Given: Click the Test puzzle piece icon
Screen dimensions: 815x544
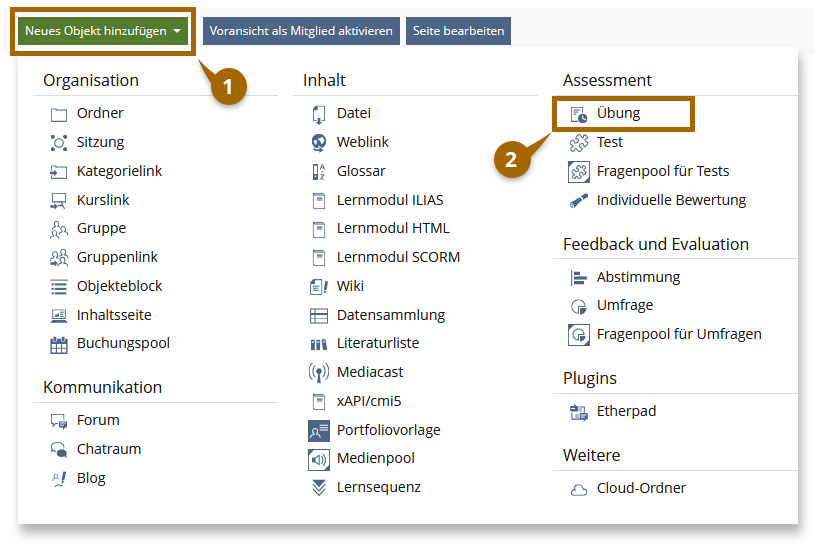Looking at the screenshot, I should [578, 143].
